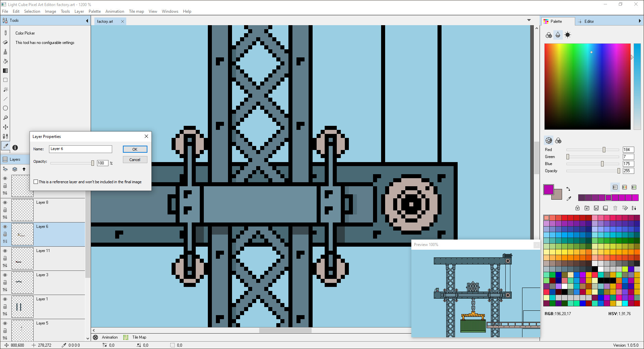Viewport: 644px width, 349px height.
Task: Choose the Ellipse tool
Action: point(5,108)
